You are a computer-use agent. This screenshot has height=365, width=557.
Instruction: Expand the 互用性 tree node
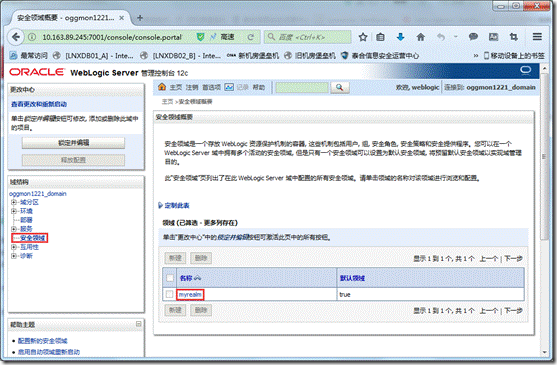coord(13,247)
